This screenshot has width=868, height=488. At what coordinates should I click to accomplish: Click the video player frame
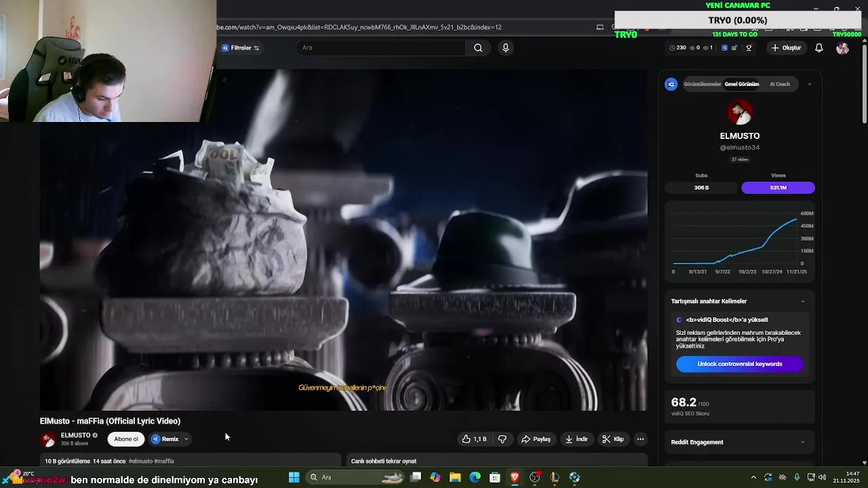343,240
